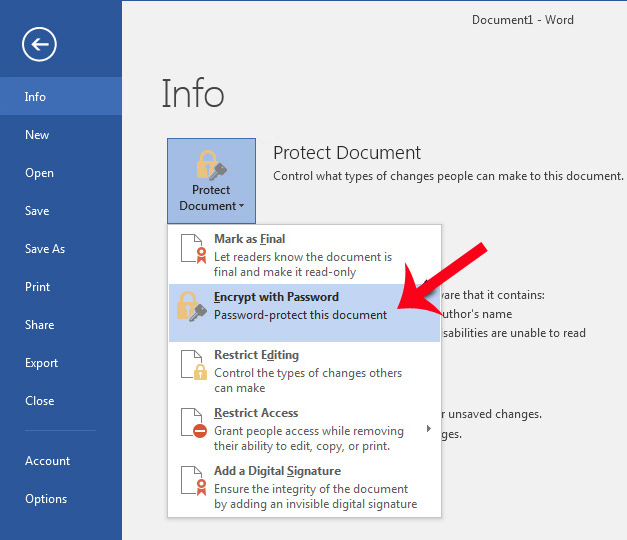Click the Restrict Editing page-with-lock icon

[x=194, y=365]
